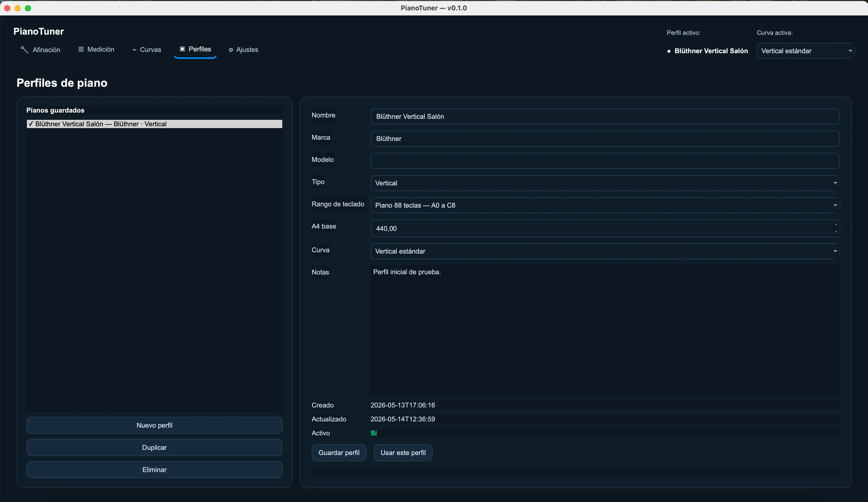
Task: Select the Blüthner Vertical Salón saved piano row
Action: (154, 124)
